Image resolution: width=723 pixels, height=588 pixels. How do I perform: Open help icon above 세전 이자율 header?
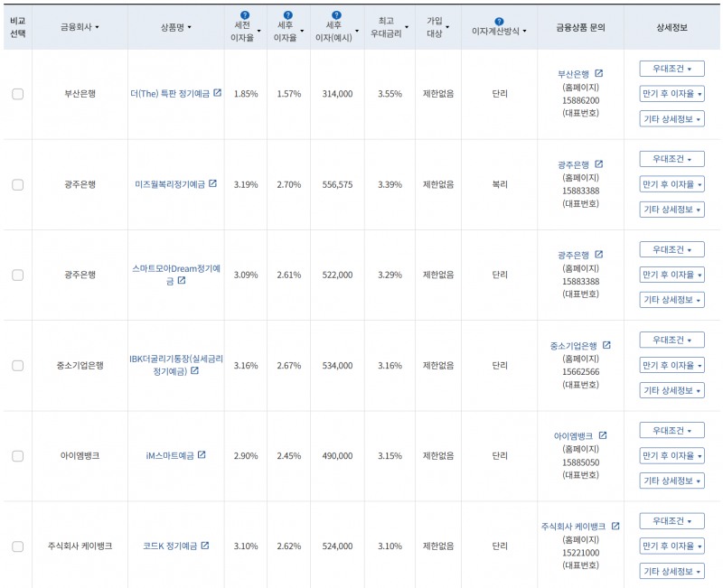point(245,15)
